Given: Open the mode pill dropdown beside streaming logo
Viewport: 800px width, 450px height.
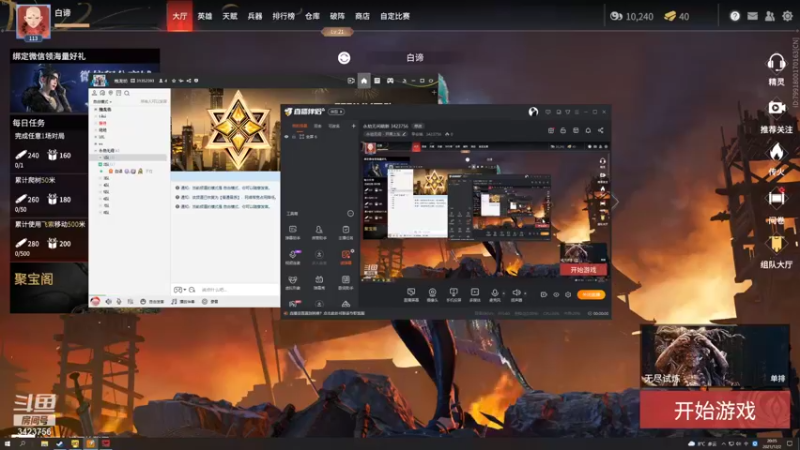Looking at the screenshot, I should (x=337, y=112).
